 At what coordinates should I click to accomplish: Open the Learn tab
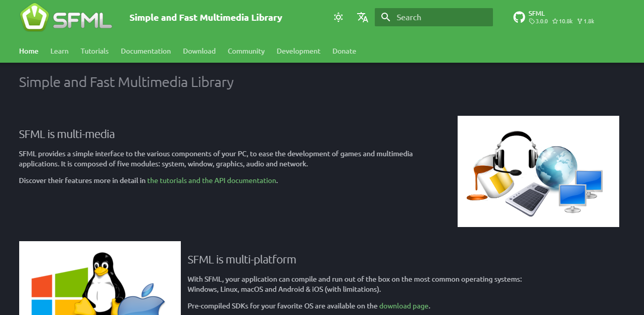tap(60, 51)
